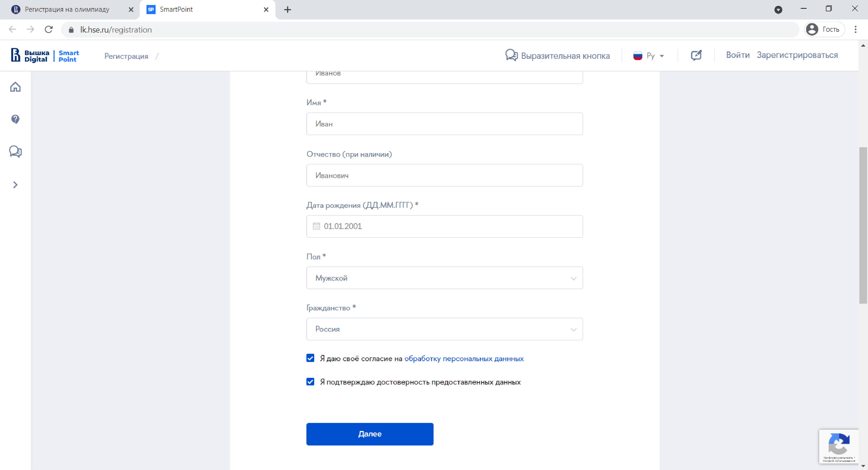Click the Далее button
Viewport: 868px width, 470px height.
tap(370, 434)
